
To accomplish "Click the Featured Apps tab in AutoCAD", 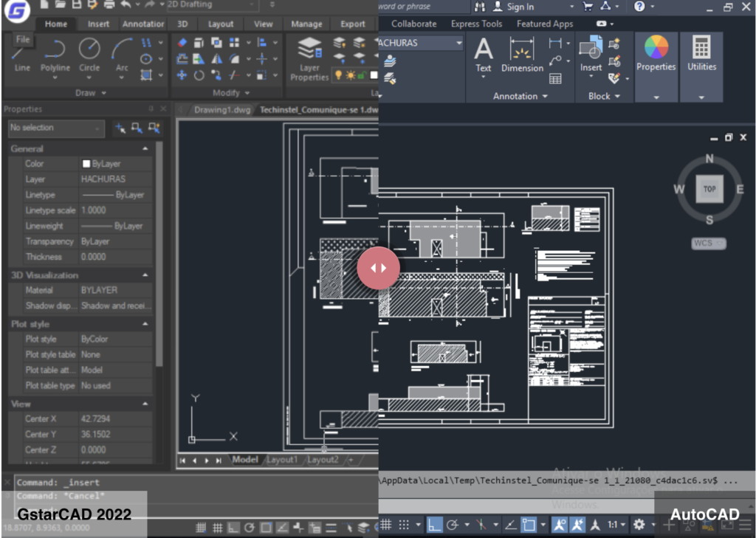I will 545,24.
